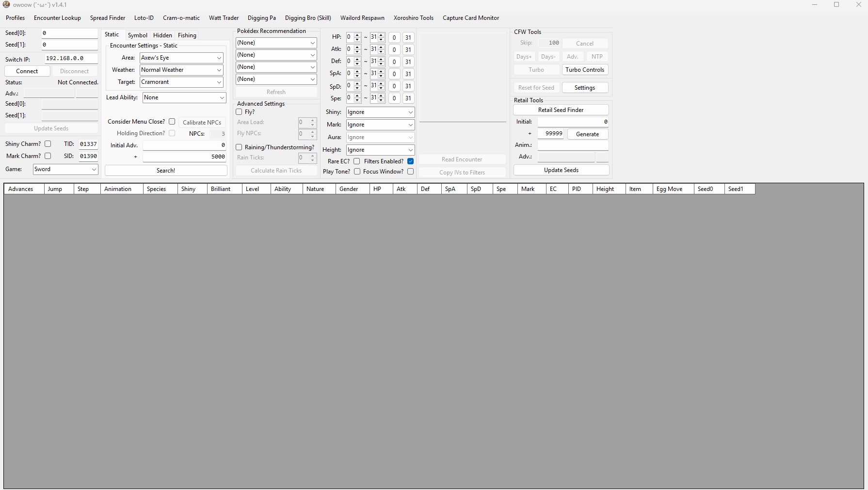
Task: Open the Encounter Lookup menu
Action: pos(57,18)
